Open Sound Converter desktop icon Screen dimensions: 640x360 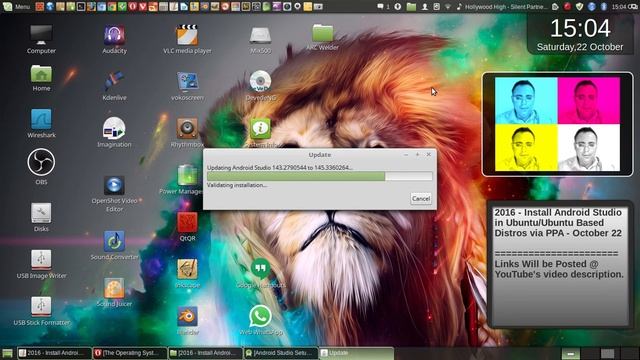(114, 245)
